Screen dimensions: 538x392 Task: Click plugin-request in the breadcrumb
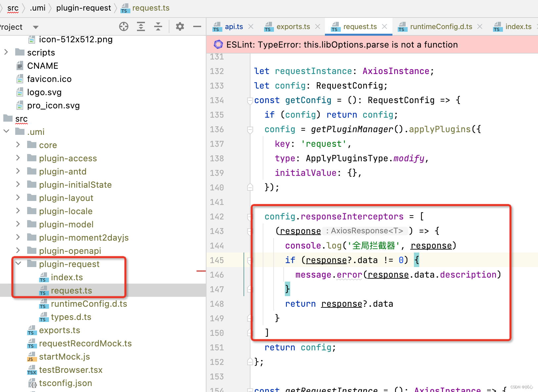click(x=84, y=8)
